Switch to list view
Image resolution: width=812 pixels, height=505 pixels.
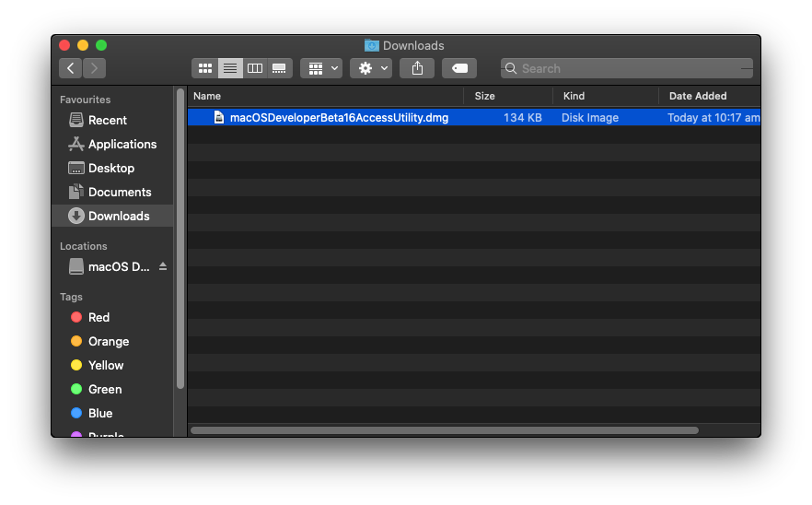pos(230,68)
